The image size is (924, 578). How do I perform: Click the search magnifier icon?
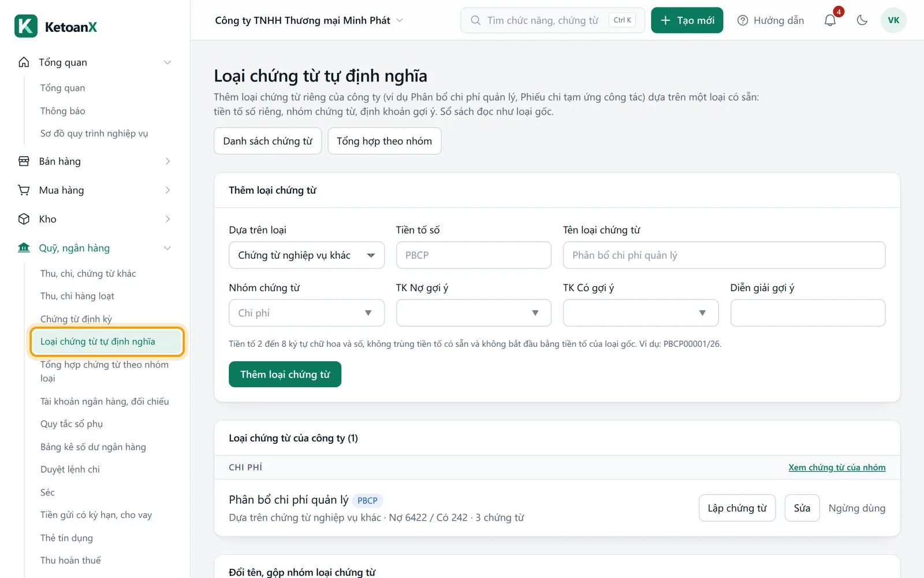[475, 20]
